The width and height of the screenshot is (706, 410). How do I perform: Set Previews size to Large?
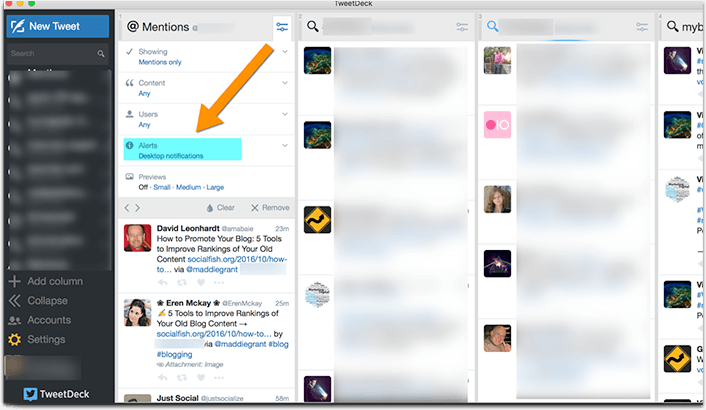(215, 187)
